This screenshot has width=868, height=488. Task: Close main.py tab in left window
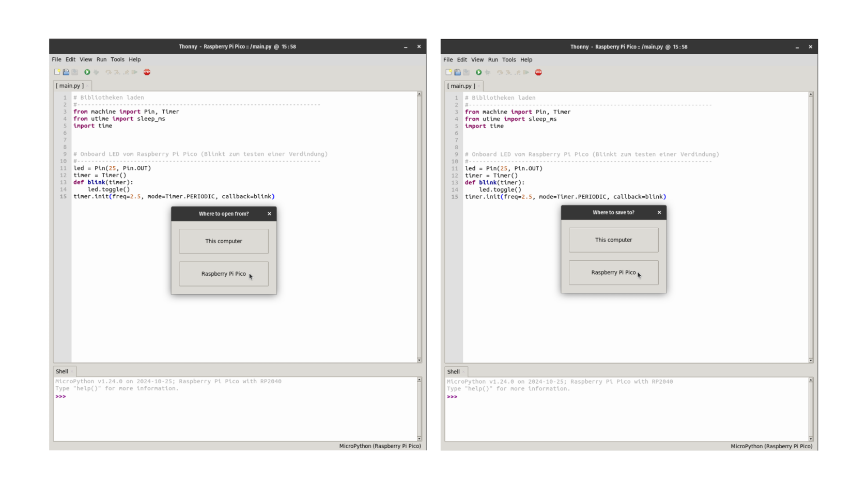click(87, 86)
